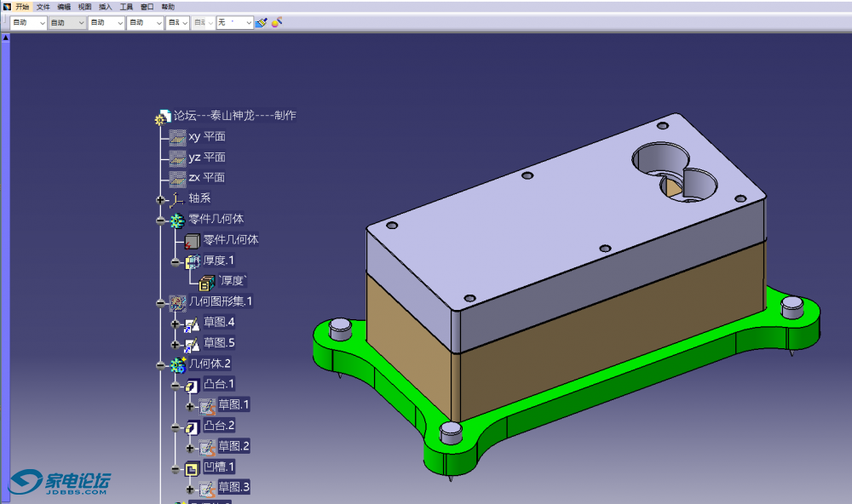This screenshot has width=852, height=504.
Task: Select the 草图.3 tree item label
Action: (233, 488)
